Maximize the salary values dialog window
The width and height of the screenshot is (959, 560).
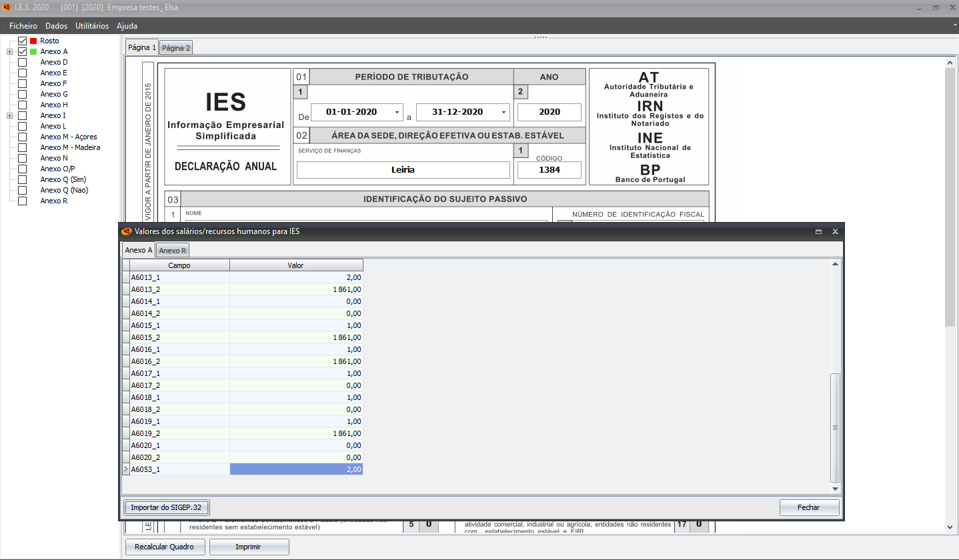tap(818, 231)
